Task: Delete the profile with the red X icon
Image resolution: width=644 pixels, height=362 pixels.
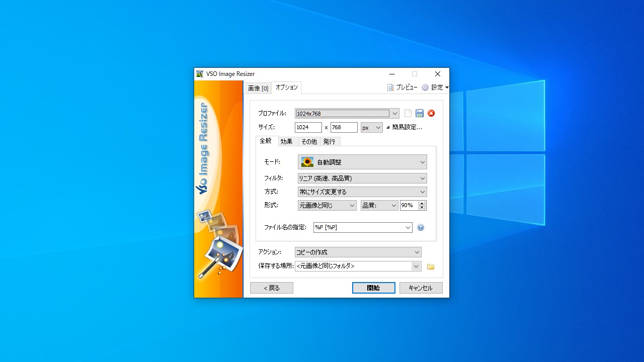Action: (431, 113)
